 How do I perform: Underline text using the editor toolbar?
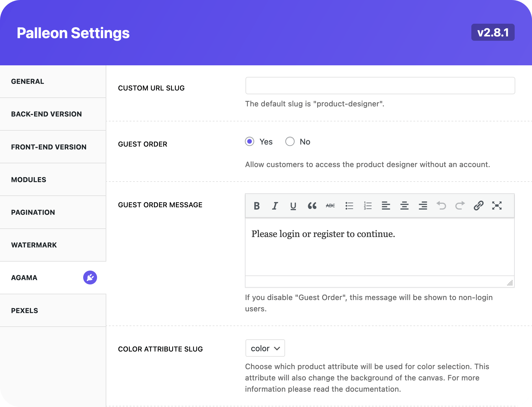(293, 206)
